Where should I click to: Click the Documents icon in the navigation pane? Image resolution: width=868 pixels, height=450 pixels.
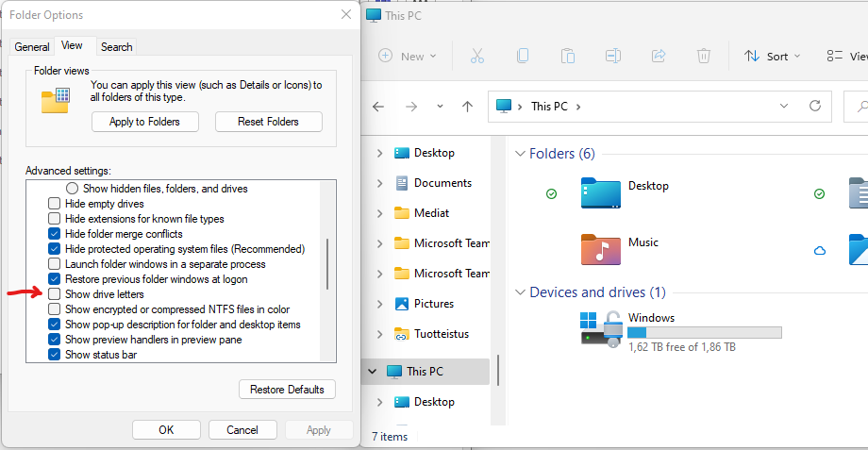[x=402, y=183]
